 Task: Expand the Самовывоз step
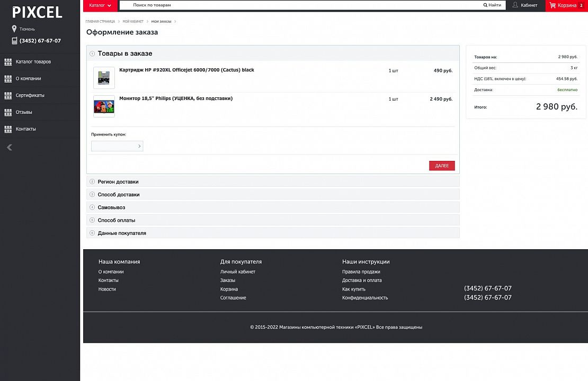click(x=111, y=207)
